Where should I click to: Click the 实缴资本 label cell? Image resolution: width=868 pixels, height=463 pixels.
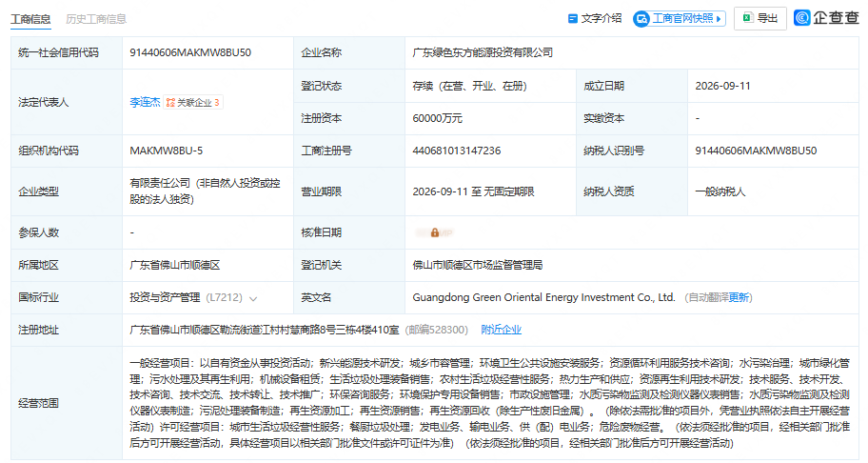pyautogui.click(x=632, y=118)
